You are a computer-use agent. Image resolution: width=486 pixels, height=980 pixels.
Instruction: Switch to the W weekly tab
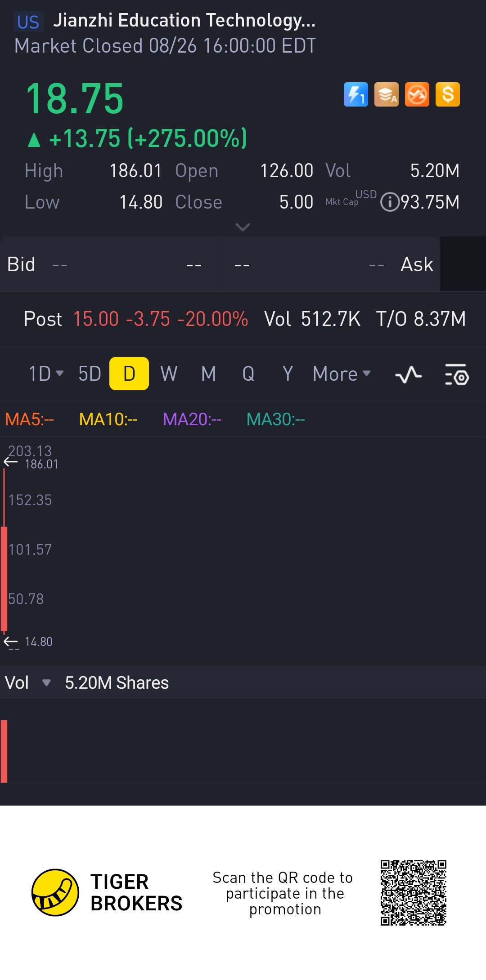(169, 374)
